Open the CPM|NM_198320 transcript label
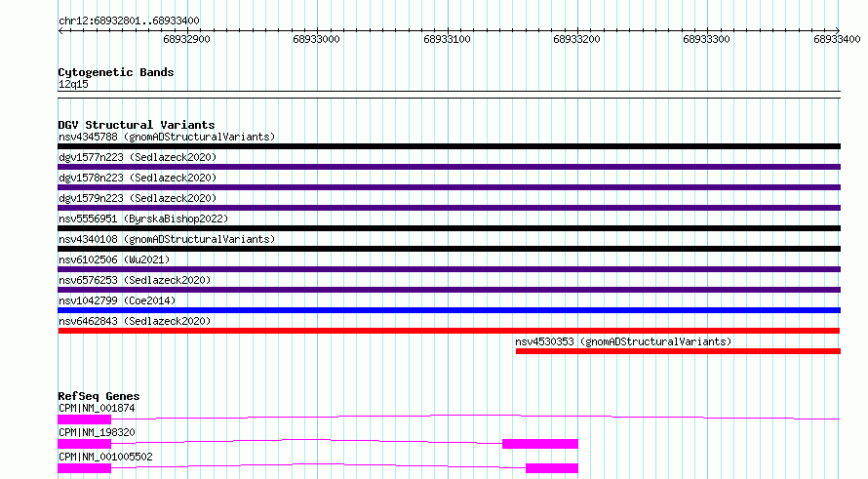This screenshot has width=868, height=479. 97,432
